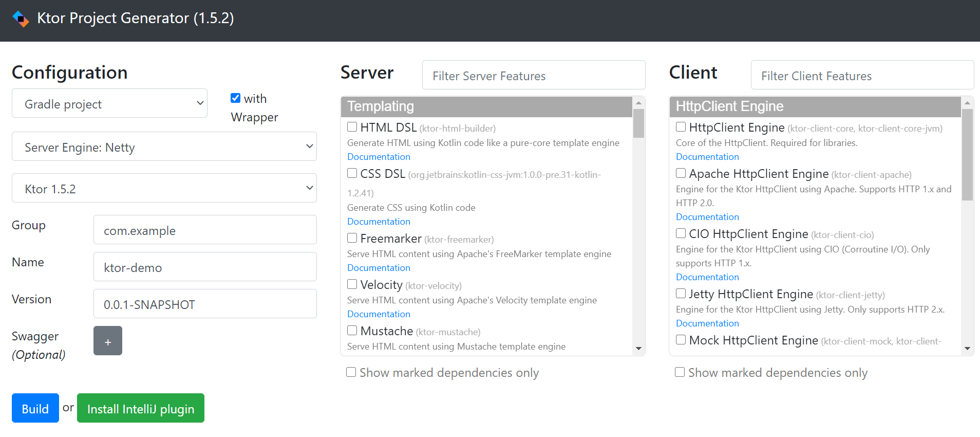980x437 pixels.
Task: Focus the Filter Client Features field
Action: (x=862, y=75)
